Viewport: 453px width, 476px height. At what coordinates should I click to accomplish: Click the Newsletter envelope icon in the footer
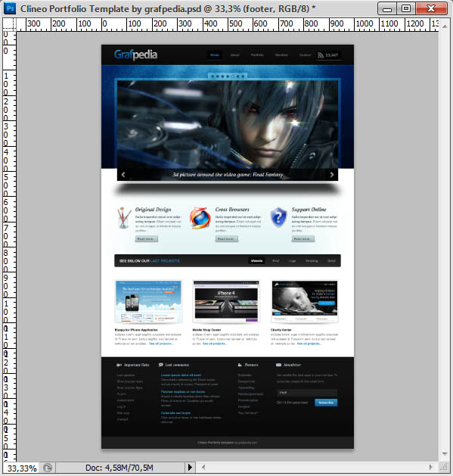[x=278, y=365]
